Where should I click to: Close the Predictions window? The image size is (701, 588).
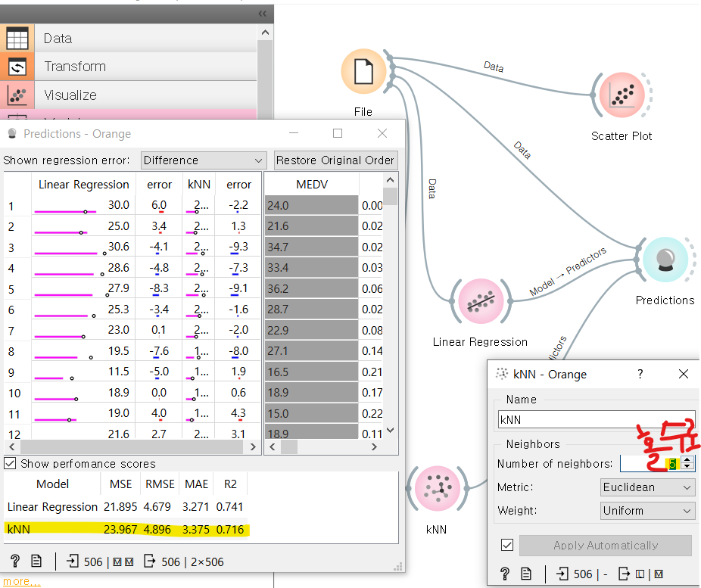point(382,133)
